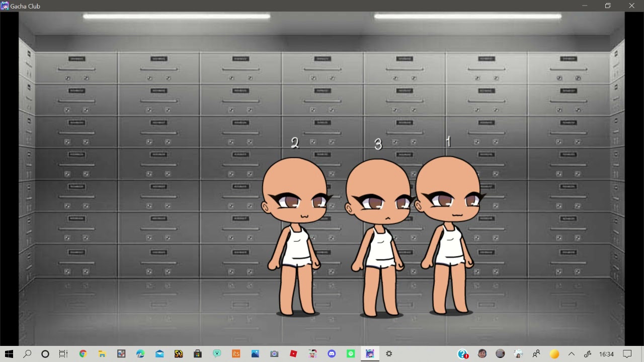Screen dimensions: 644x362
Task: Open the teal smiley face taskbar app
Action: (x=217, y=354)
